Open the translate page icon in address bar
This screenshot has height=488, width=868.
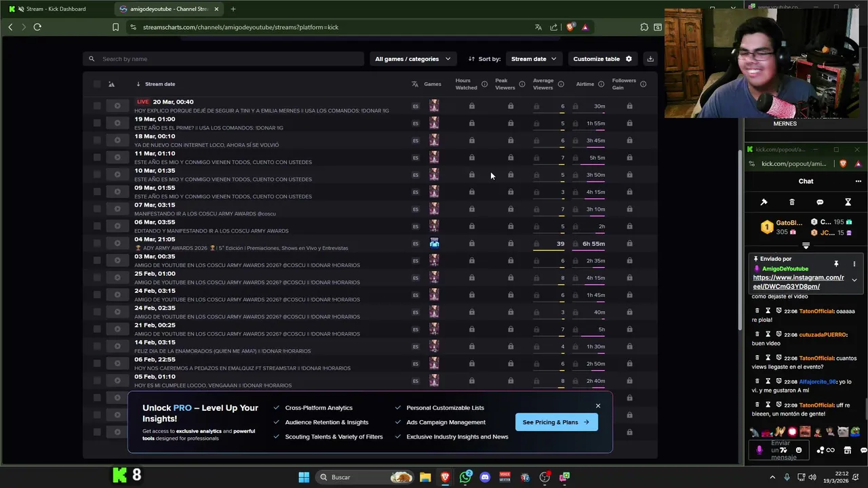click(538, 27)
